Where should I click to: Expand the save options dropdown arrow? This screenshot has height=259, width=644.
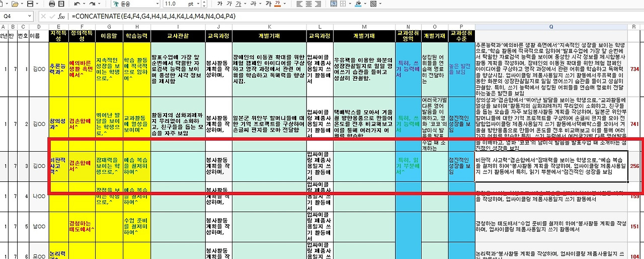click(x=37, y=4)
